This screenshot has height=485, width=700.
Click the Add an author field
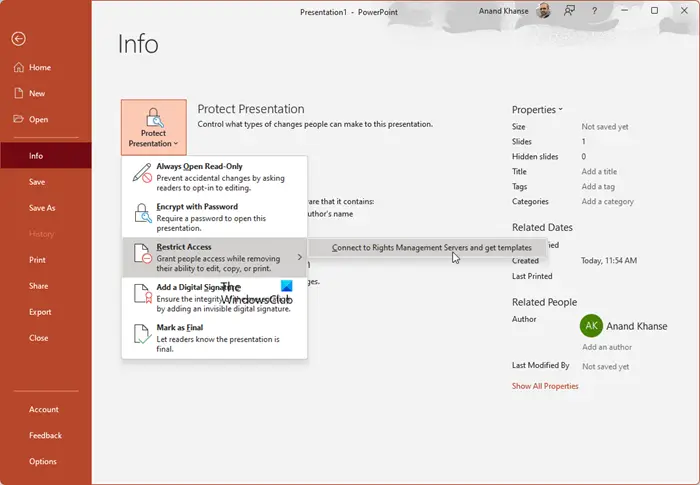tap(607, 347)
